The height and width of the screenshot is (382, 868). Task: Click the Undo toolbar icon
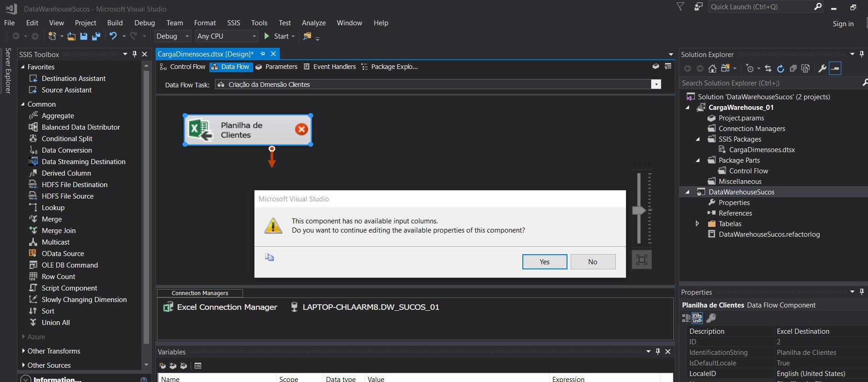click(113, 36)
